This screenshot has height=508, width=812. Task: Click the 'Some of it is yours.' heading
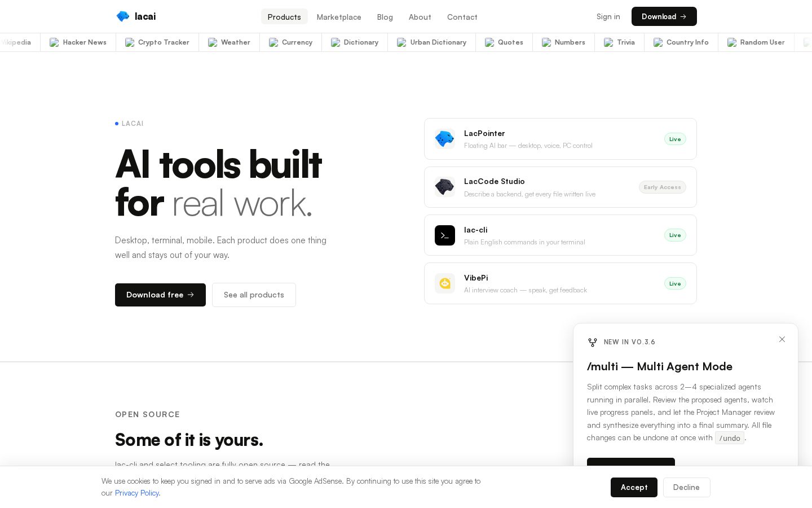(189, 440)
